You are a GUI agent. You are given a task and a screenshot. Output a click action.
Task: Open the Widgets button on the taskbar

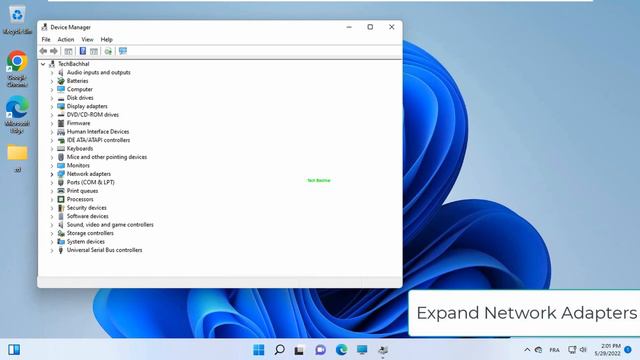coord(14,350)
